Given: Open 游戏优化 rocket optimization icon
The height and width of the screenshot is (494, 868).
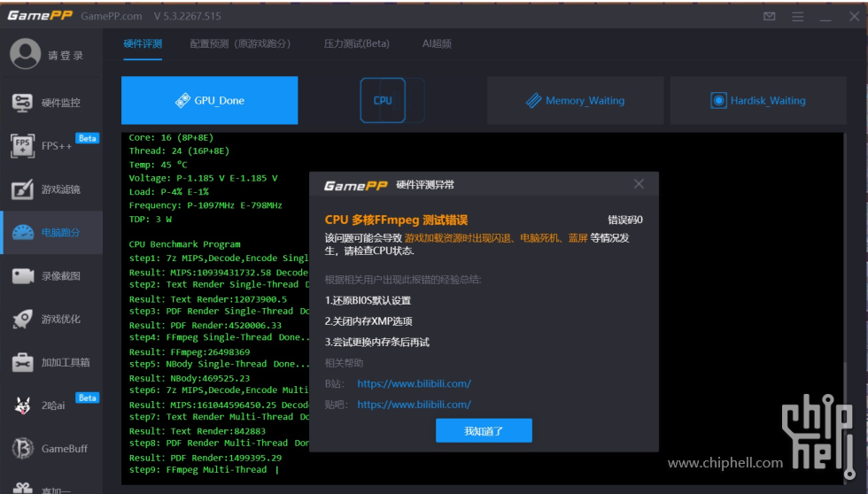Looking at the screenshot, I should click(x=22, y=320).
